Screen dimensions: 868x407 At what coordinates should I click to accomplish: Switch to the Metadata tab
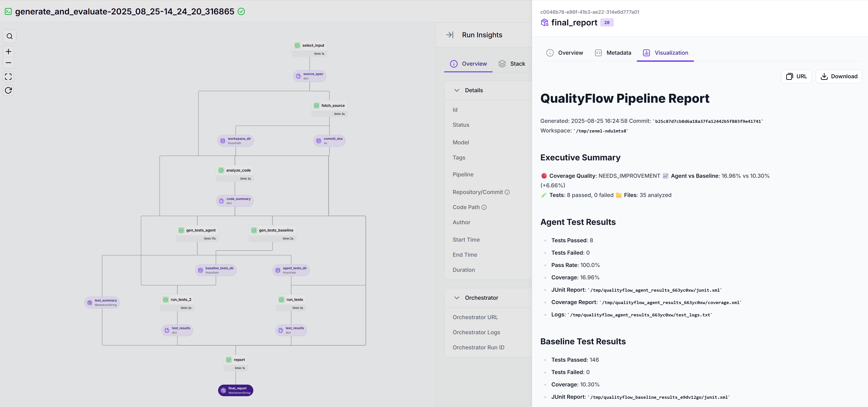(613, 53)
